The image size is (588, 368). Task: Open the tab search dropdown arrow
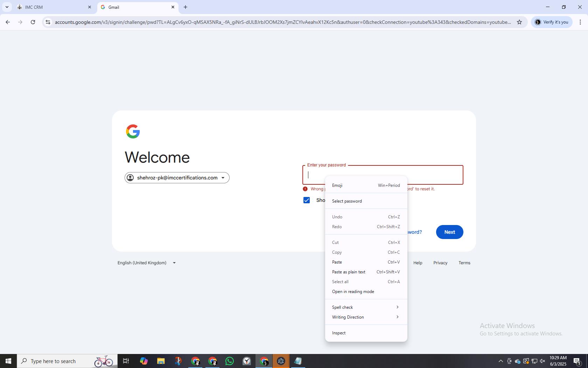tap(7, 7)
